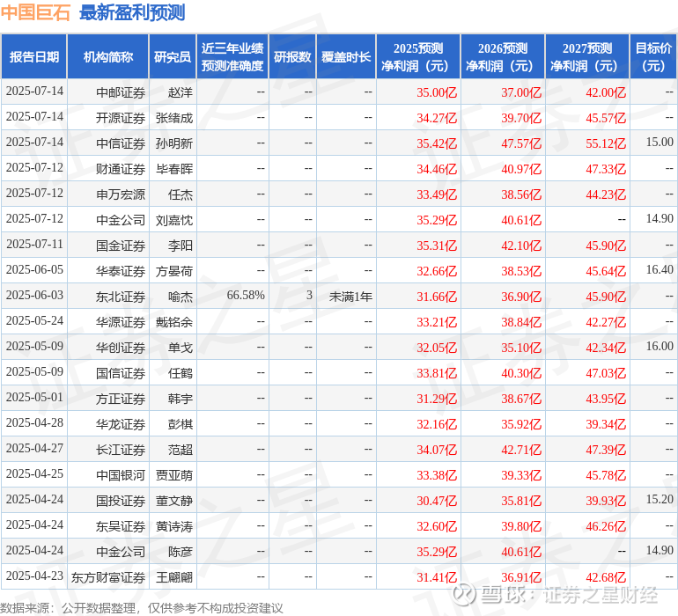Click researcher 王翩翩
678x616 pixels.
tap(174, 577)
